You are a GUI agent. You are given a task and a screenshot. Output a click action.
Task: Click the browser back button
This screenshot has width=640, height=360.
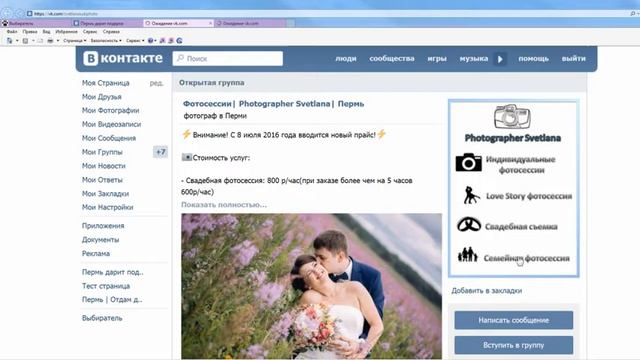[7, 13]
